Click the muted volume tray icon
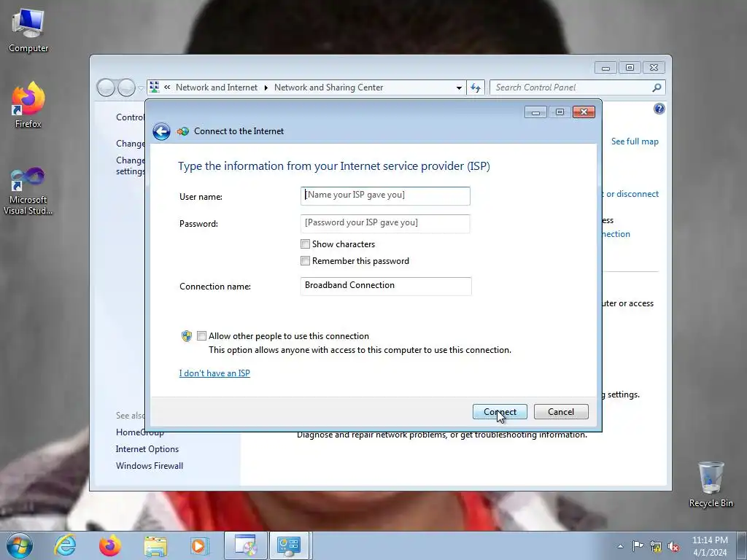 click(673, 546)
